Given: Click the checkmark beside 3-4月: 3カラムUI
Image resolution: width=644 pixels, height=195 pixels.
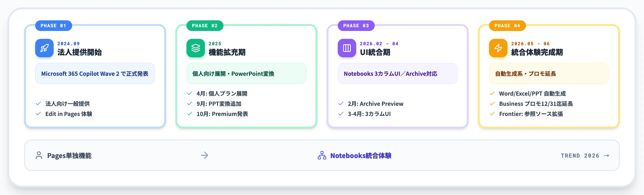Looking at the screenshot, I should 341,114.
